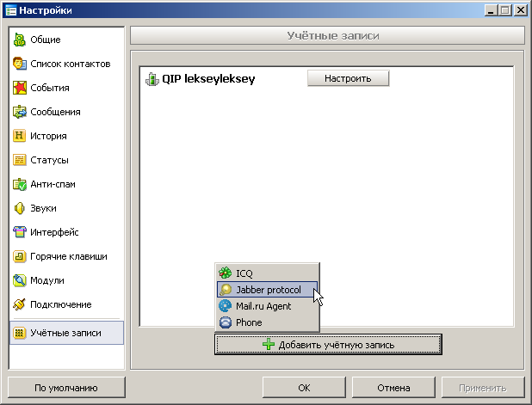532x405 pixels.
Task: Select Jabber protocol in the popup menu
Action: click(268, 290)
